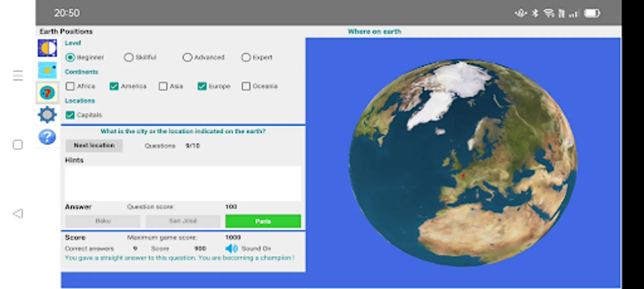644x289 pixels.
Task: Open the day and night view icon
Action: click(x=47, y=48)
